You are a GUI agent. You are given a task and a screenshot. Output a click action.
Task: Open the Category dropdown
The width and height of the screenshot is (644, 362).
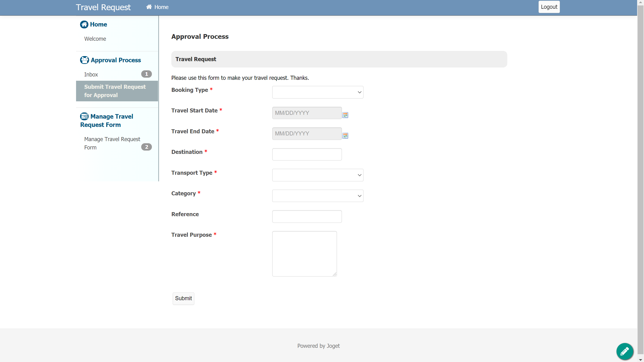click(318, 196)
